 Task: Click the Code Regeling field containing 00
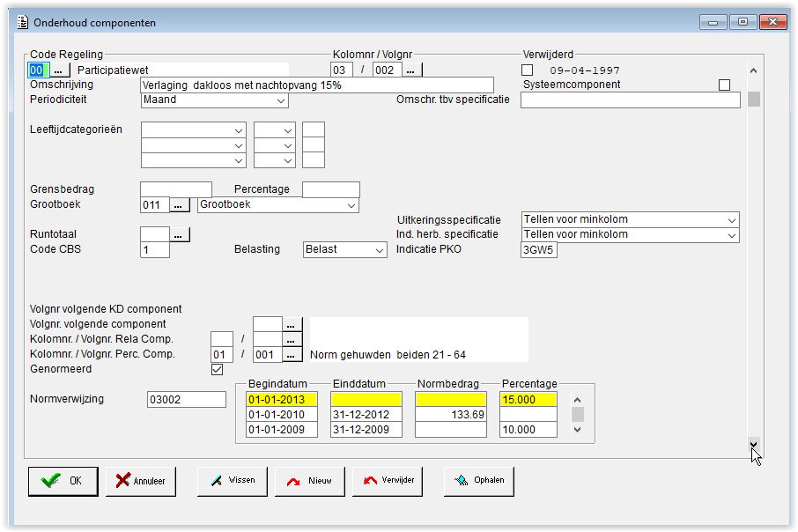click(x=38, y=70)
